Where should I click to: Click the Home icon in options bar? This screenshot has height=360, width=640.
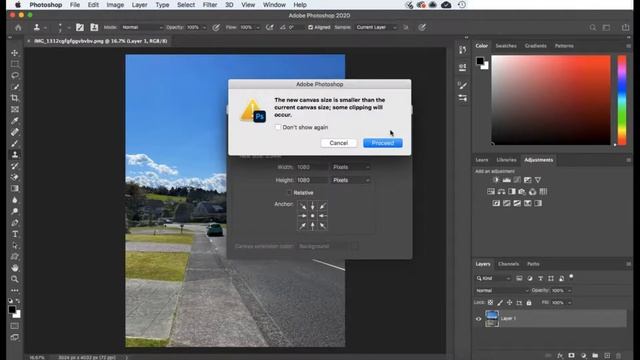(x=18, y=27)
